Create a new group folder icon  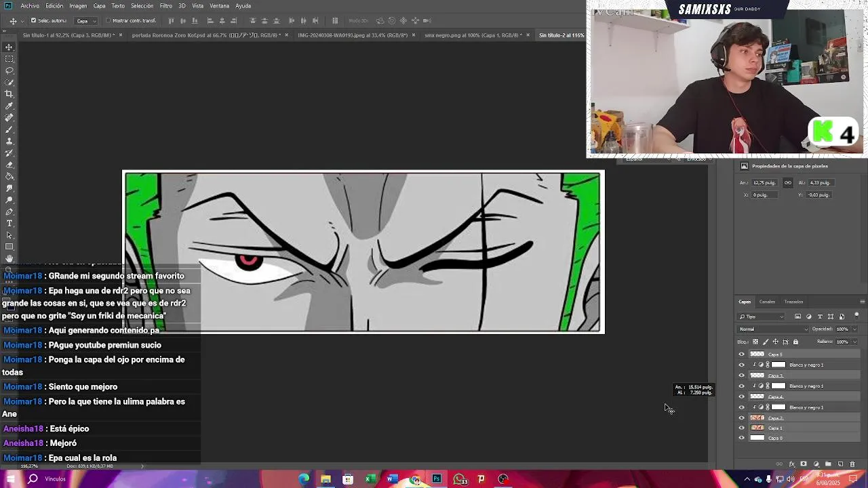(828, 464)
